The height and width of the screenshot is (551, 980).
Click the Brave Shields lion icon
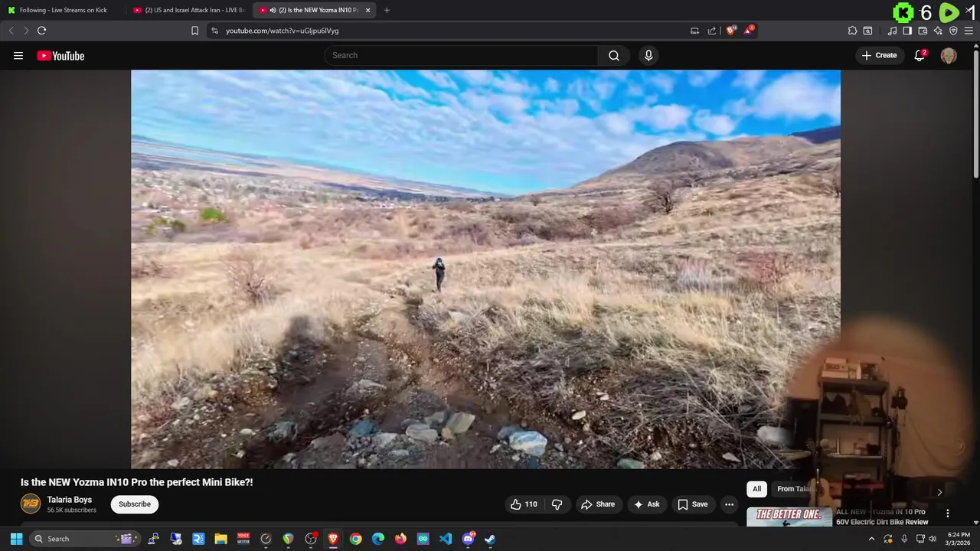coord(731,31)
